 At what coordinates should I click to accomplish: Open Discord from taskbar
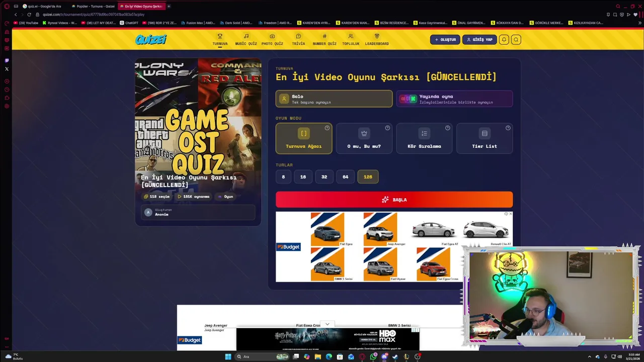384,356
